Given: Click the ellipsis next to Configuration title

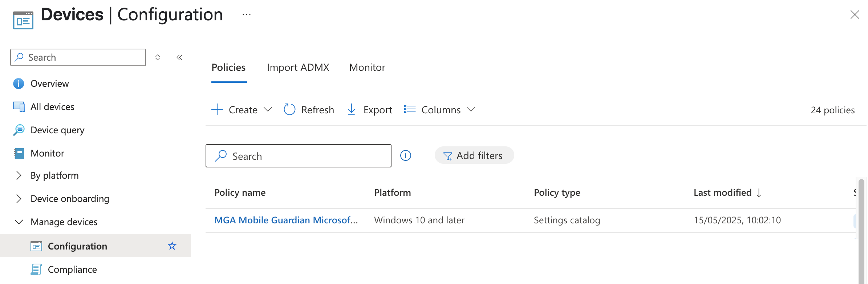Looking at the screenshot, I should 247,15.
